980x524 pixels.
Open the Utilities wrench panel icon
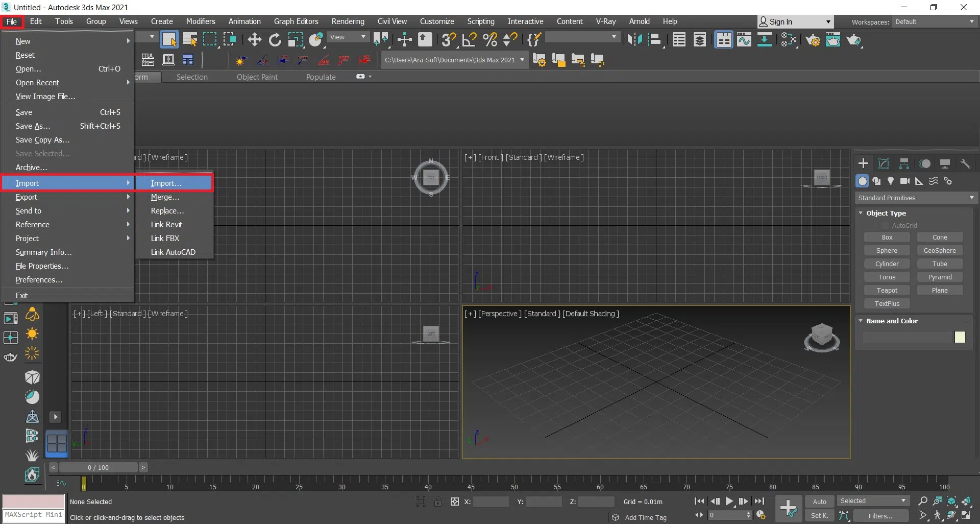pos(965,163)
